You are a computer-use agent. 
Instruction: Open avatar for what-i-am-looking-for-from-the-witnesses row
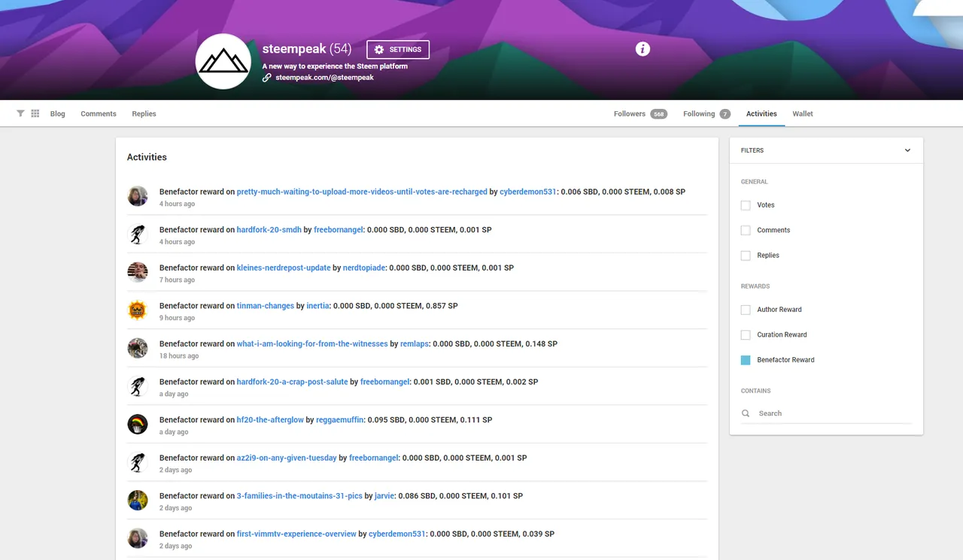[138, 348]
